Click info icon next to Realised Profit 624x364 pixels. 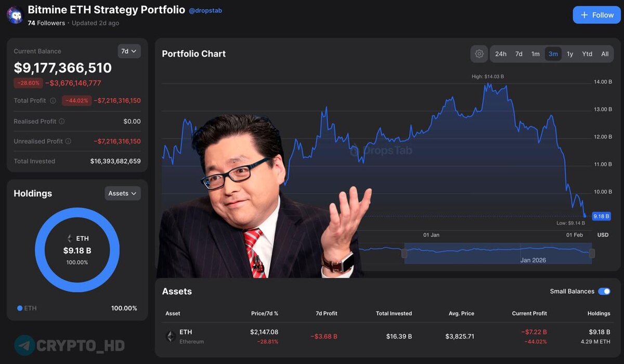click(x=62, y=121)
